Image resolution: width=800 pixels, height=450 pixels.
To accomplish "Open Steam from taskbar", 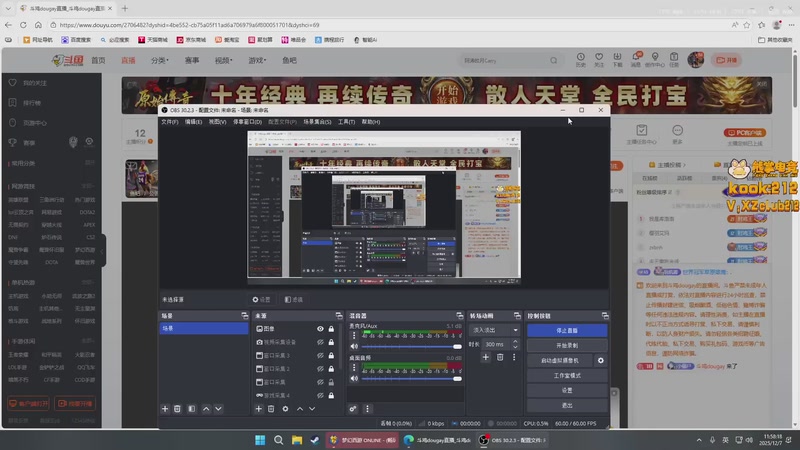I will [x=315, y=440].
